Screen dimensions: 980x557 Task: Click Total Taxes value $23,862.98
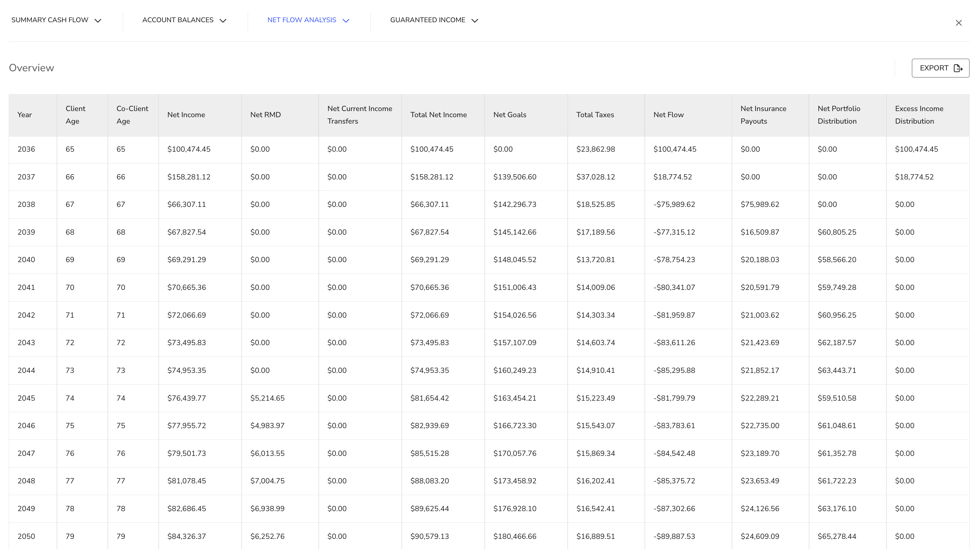tap(596, 149)
